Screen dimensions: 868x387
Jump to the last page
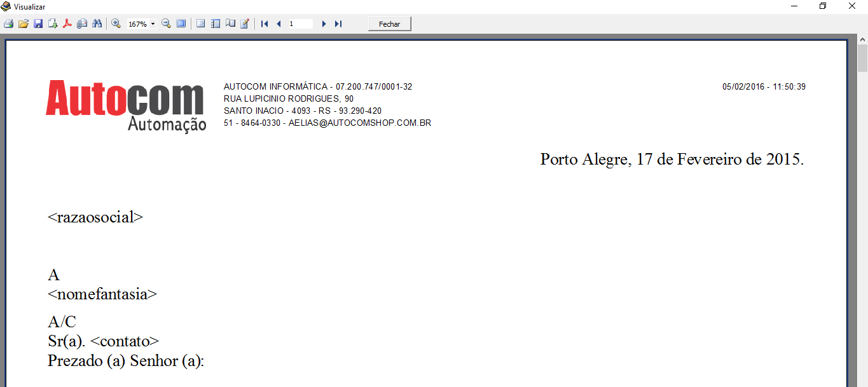338,24
